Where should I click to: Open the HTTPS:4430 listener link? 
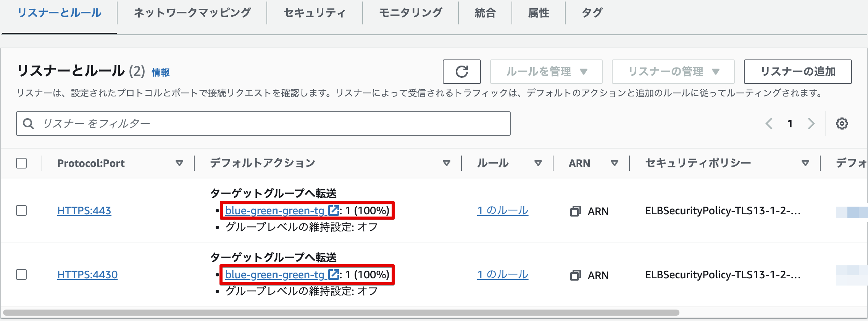tap(87, 274)
